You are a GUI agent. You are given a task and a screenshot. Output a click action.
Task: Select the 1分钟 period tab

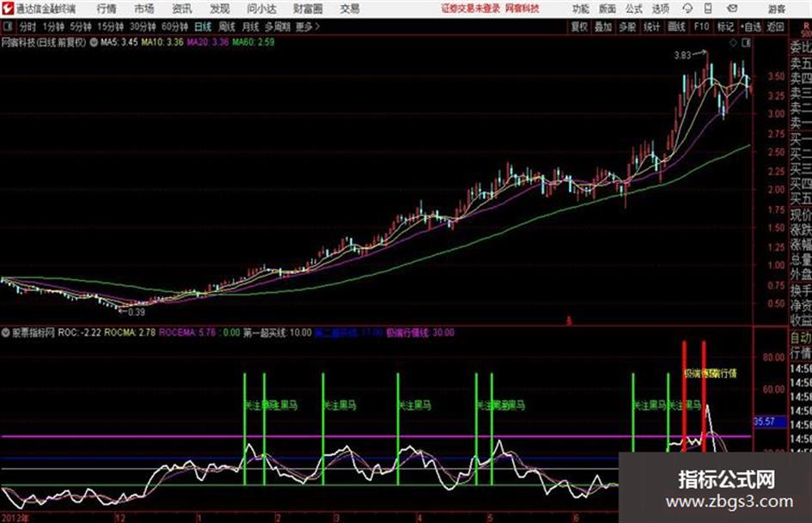tap(53, 27)
